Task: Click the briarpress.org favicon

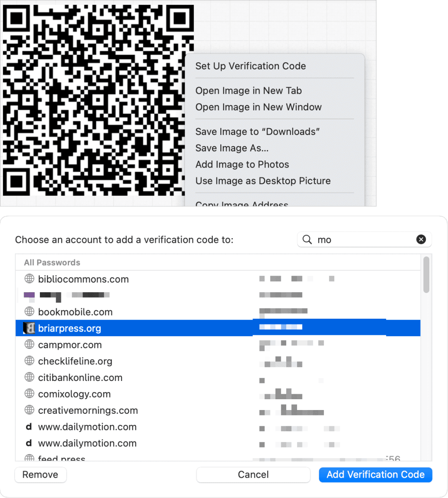Action: [x=29, y=328]
